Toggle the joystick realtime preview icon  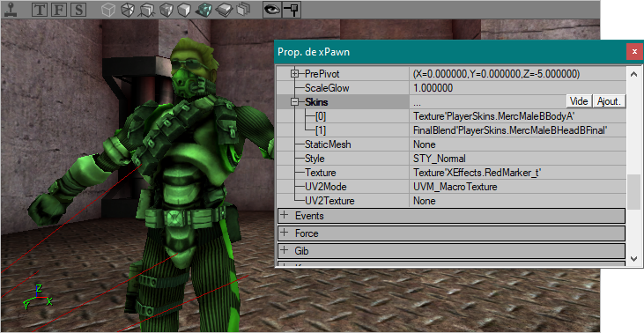pyautogui.click(x=11, y=10)
